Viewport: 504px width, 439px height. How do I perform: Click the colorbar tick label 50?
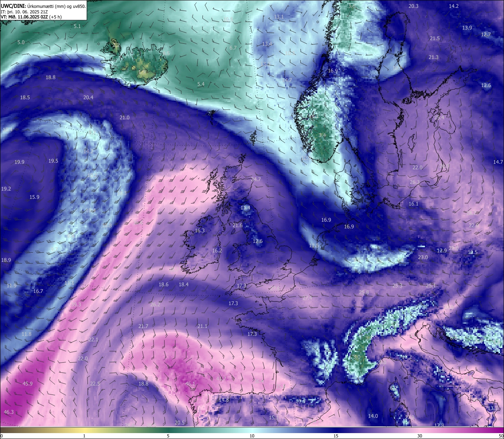(501, 436)
